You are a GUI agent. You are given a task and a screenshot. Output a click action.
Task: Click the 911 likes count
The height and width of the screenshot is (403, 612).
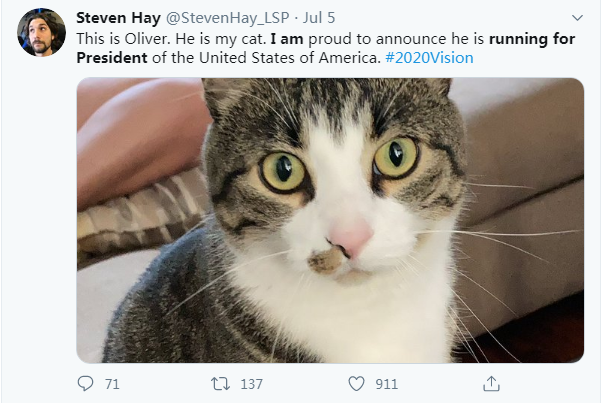(386, 384)
